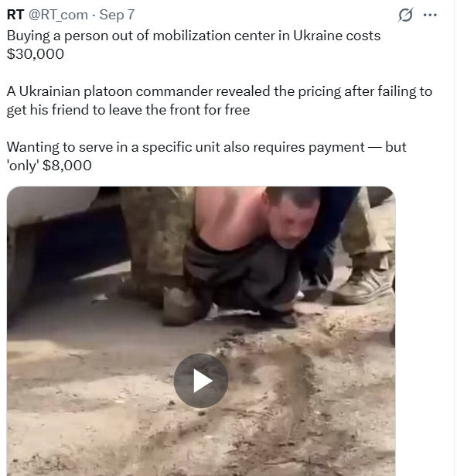Click the '$30,000' amount in the post text
The image size is (457, 476).
(36, 54)
